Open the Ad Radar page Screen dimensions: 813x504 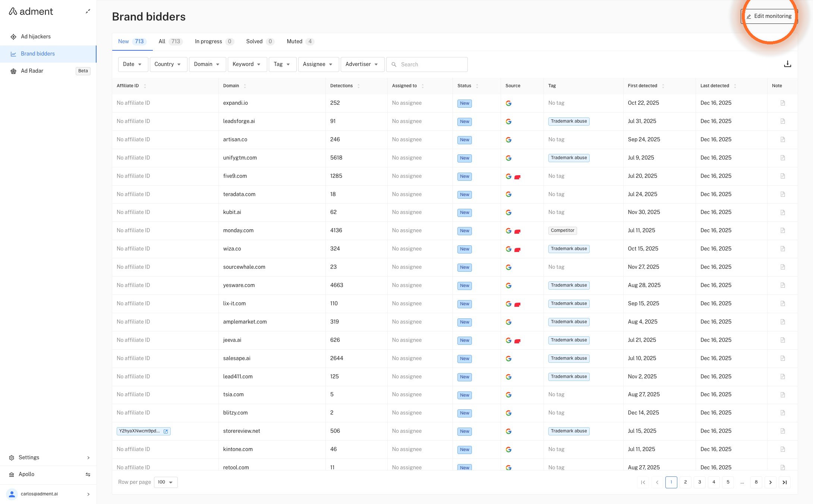(x=48, y=71)
